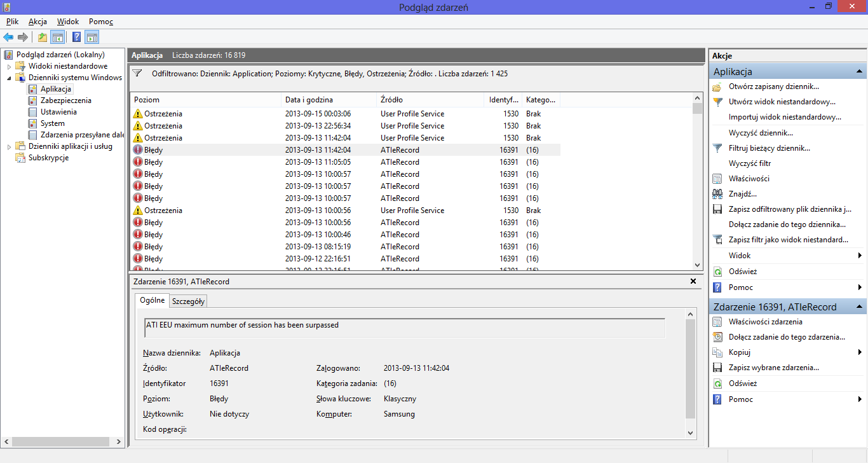Click Dołącz zadanie do tego dziennika
The image size is (868, 463).
click(787, 225)
